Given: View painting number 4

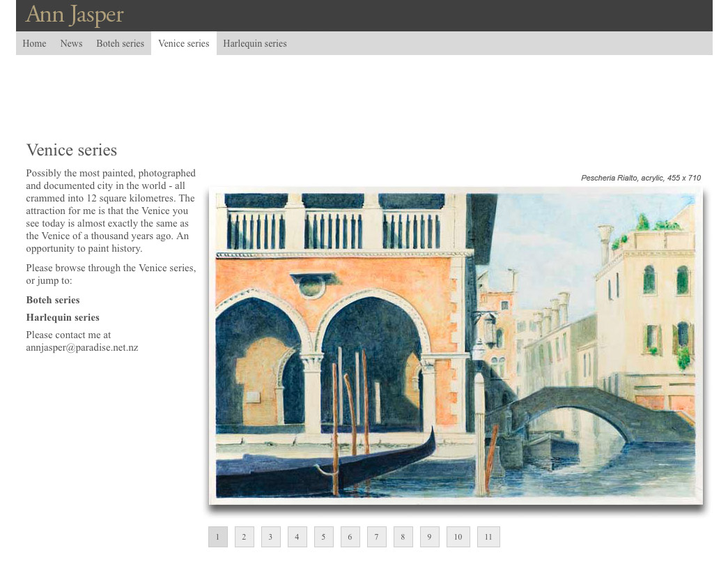Looking at the screenshot, I should [x=297, y=537].
